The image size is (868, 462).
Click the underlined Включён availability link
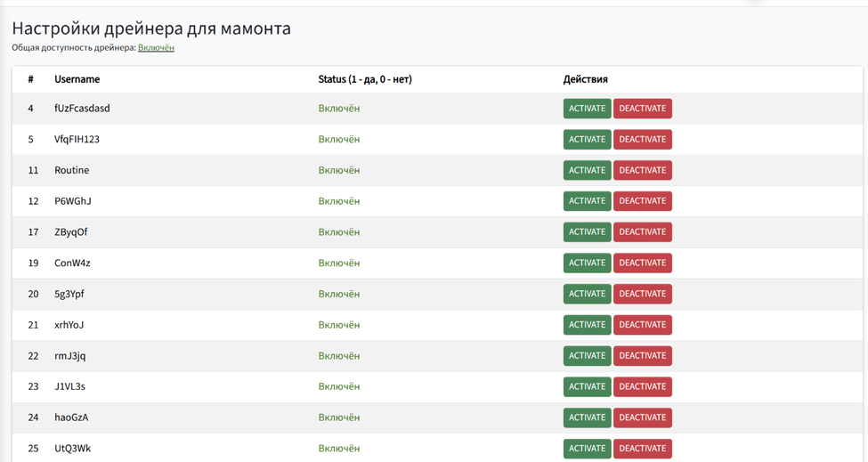[156, 47]
